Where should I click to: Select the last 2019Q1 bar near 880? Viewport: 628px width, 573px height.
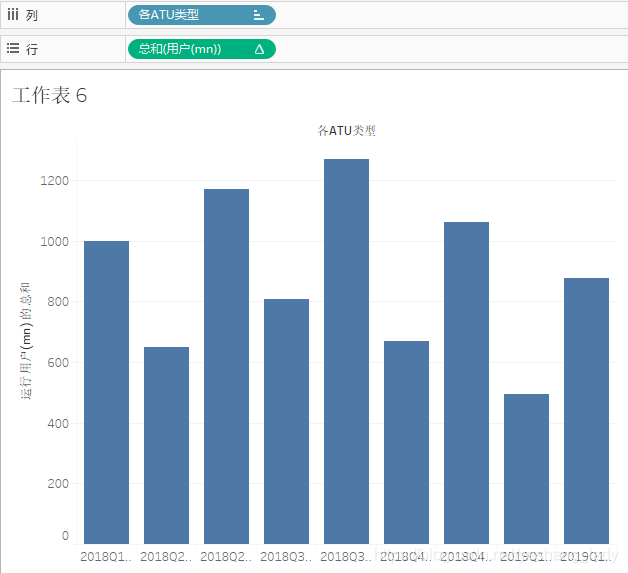click(x=586, y=411)
